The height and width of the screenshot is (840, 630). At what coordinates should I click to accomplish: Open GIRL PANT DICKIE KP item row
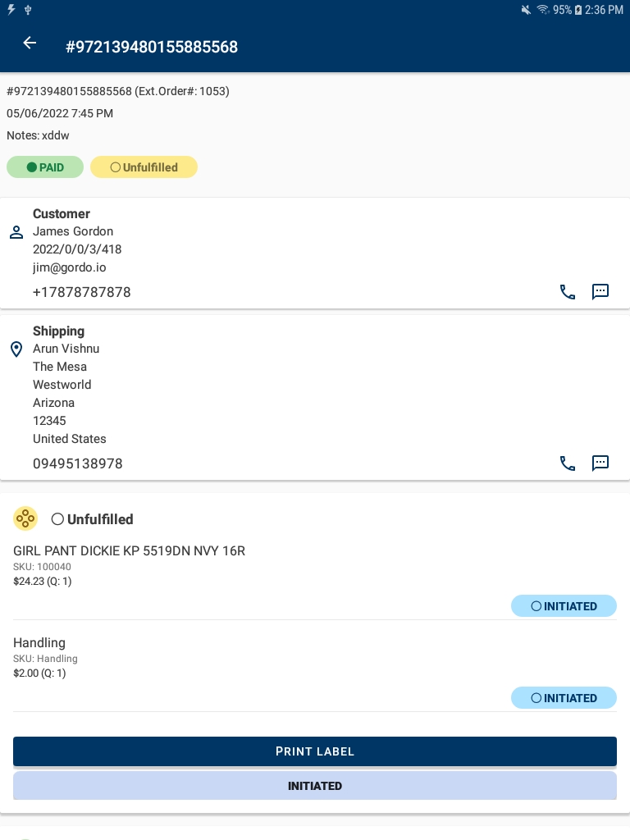tap(129, 551)
